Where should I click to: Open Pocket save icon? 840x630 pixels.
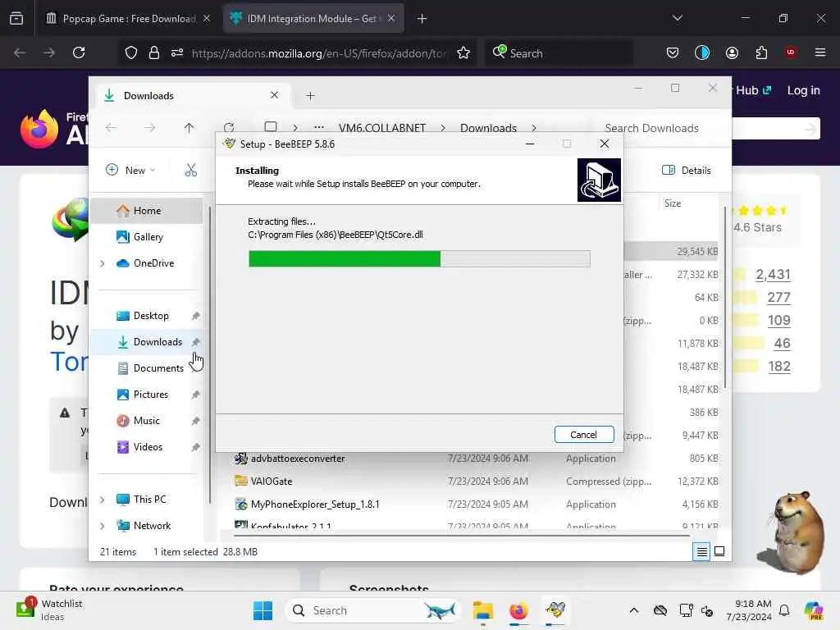(673, 52)
